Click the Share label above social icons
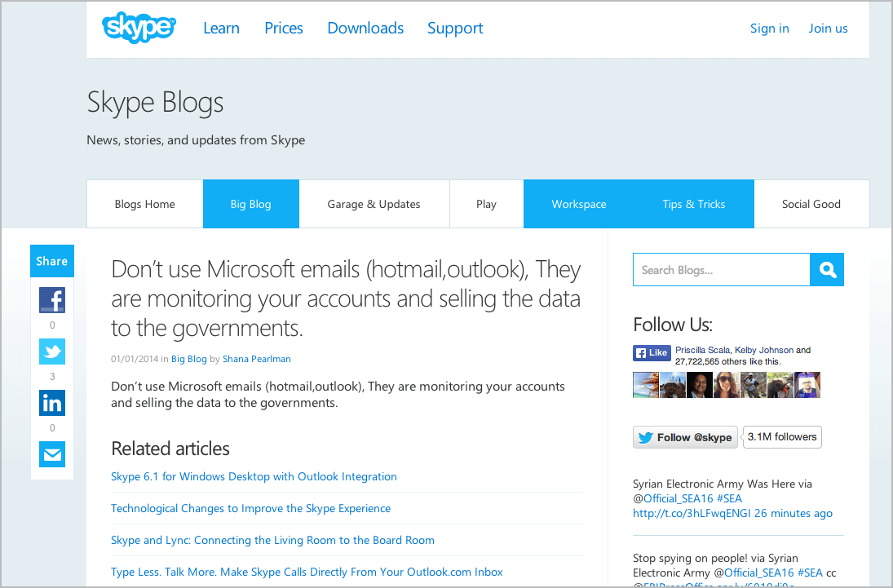The image size is (893, 588). point(52,261)
